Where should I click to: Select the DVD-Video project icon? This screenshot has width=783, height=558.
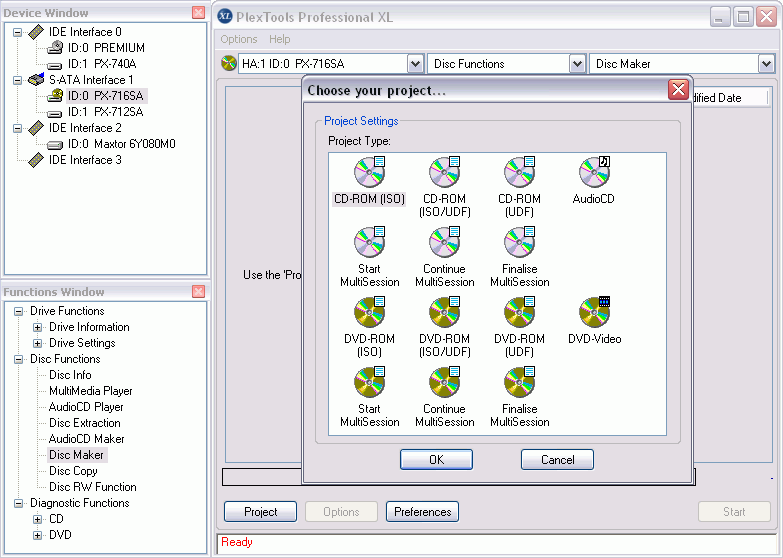click(x=594, y=311)
